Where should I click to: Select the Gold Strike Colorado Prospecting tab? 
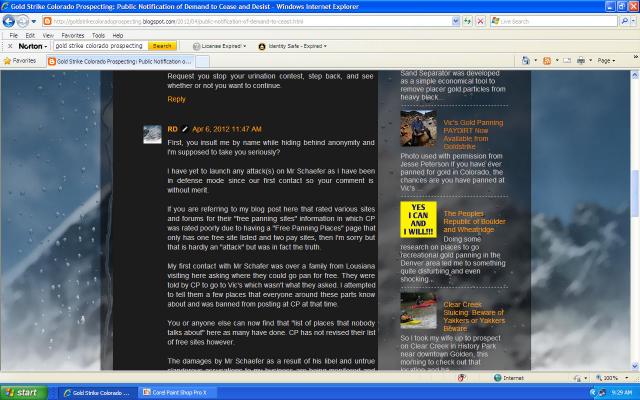pyautogui.click(x=120, y=61)
